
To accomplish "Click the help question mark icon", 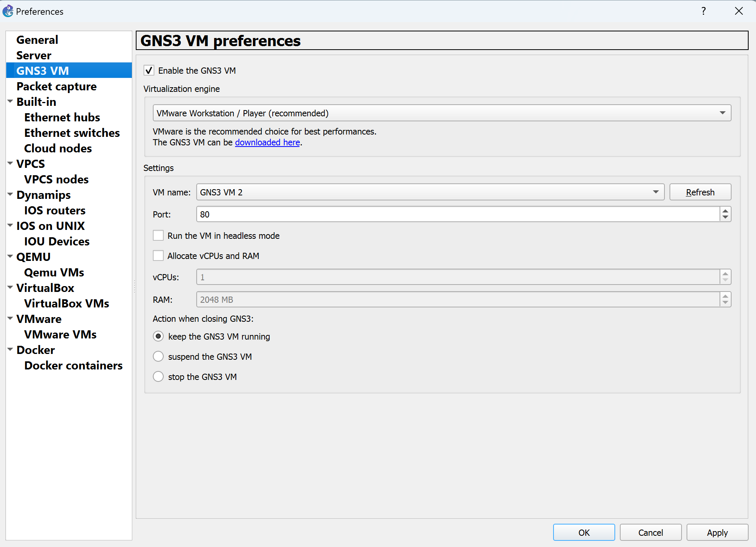I will (703, 11).
